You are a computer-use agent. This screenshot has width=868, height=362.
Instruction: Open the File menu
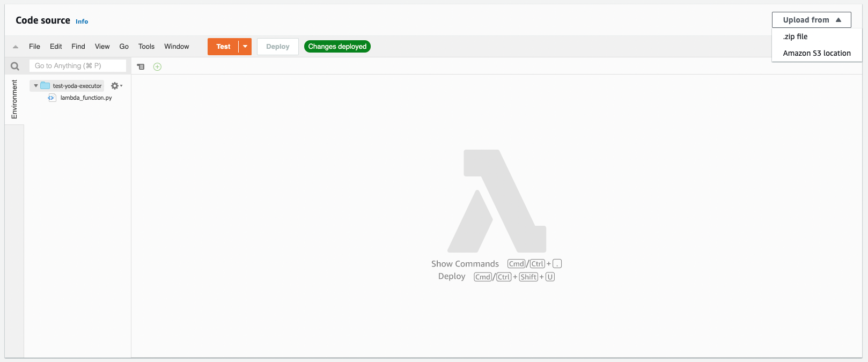coord(34,47)
